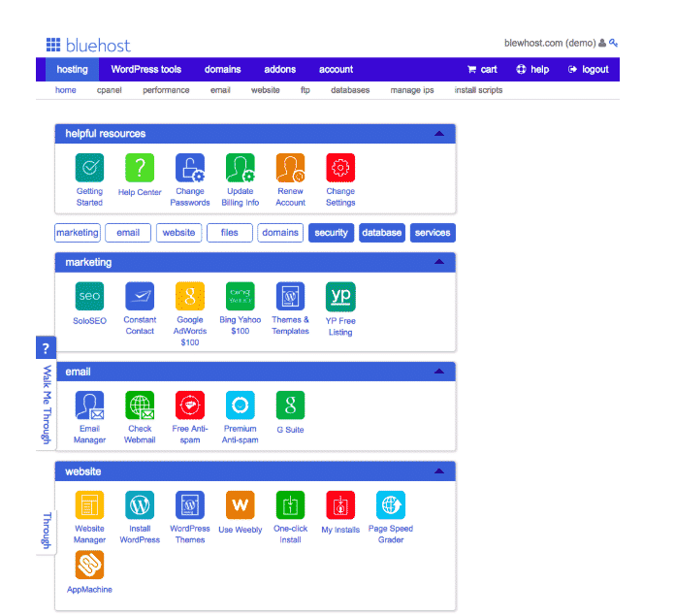Viewport: 675px width, 616px height.
Task: Click the Install WordPress icon
Action: tap(140, 505)
